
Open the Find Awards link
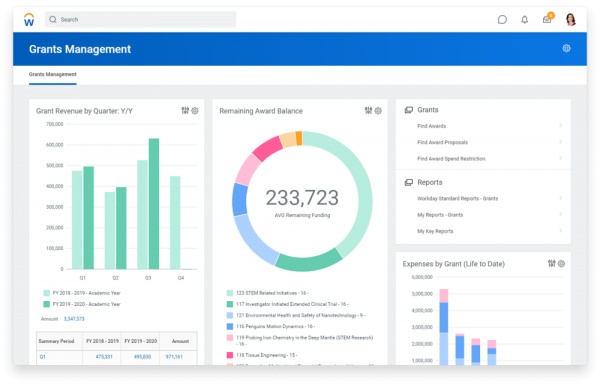pyautogui.click(x=432, y=126)
